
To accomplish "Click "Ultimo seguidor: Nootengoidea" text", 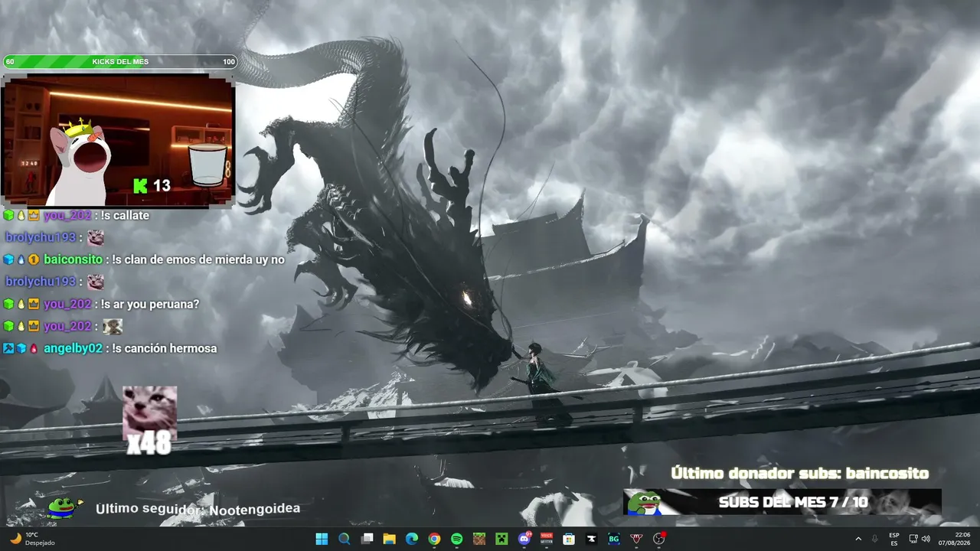I will click(x=198, y=508).
